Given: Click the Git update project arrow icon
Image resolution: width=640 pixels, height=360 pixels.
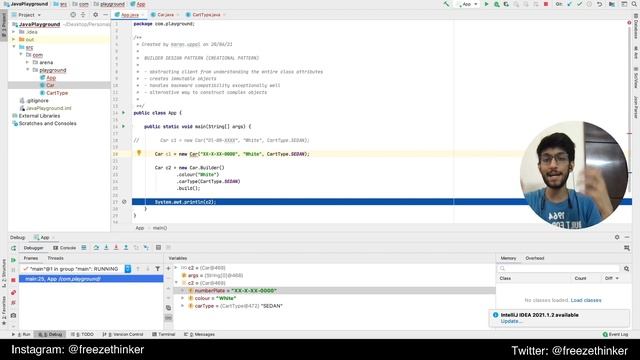Looking at the screenshot, I should click(x=570, y=4).
